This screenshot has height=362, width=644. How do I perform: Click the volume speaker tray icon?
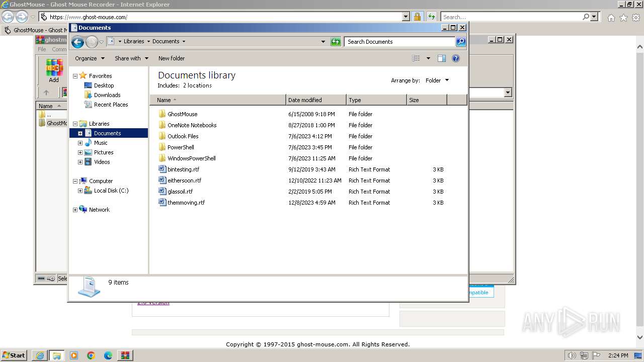point(572,355)
